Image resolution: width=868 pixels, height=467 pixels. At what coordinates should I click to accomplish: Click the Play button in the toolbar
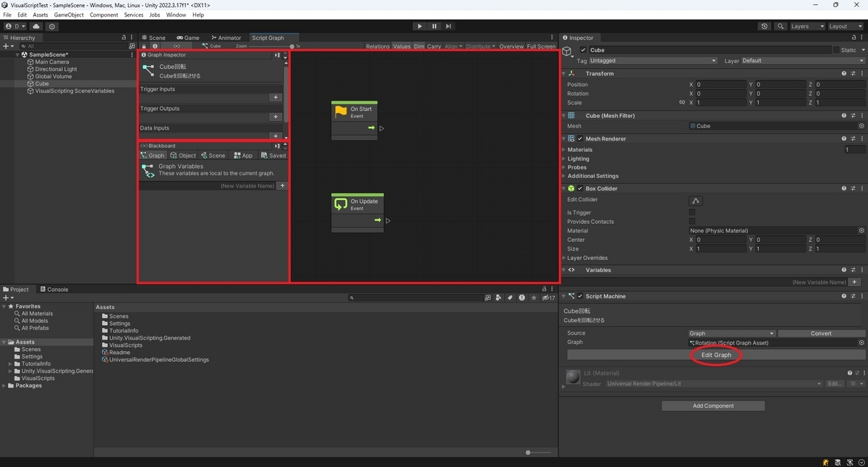tap(420, 26)
